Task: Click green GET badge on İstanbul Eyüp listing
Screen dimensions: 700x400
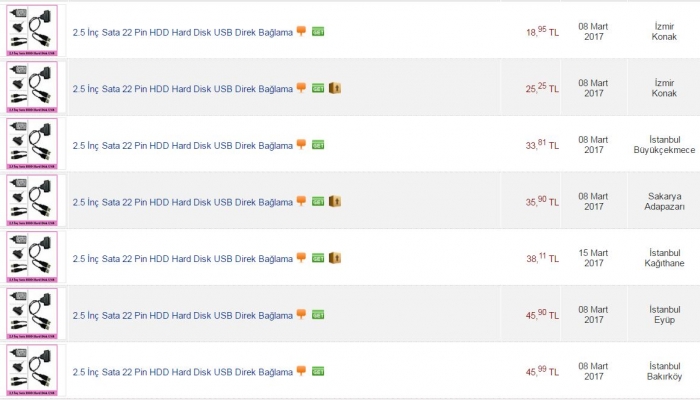Action: tap(318, 314)
